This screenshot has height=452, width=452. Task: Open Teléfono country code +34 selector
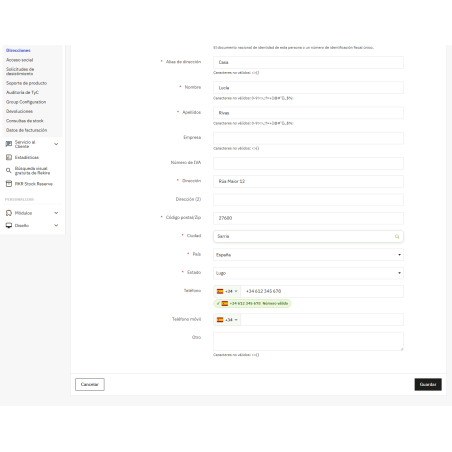point(227,291)
